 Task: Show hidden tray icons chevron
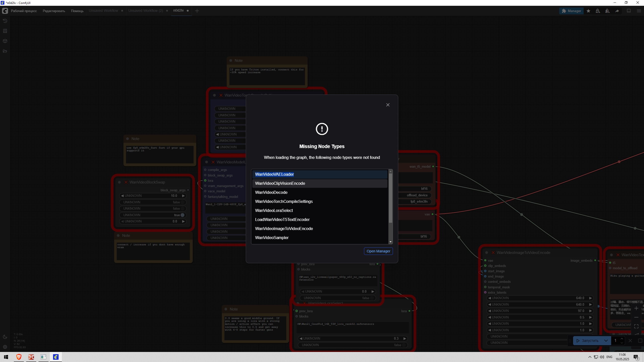(590, 357)
